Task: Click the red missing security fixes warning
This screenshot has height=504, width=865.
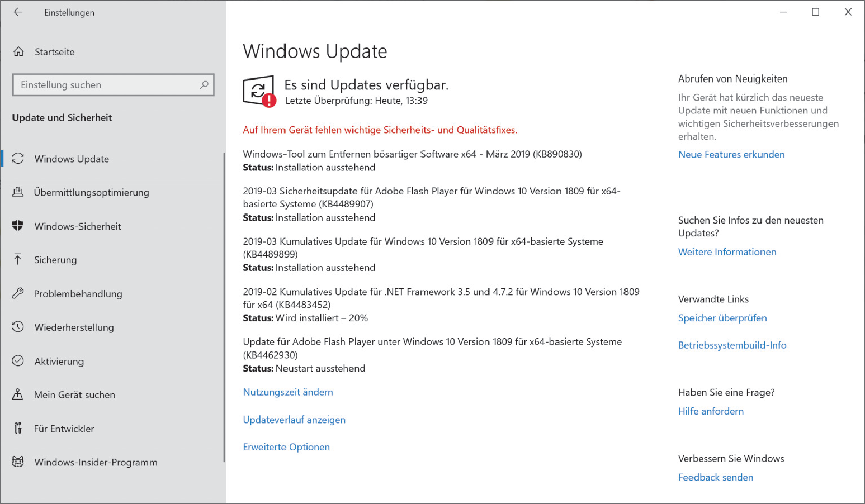Action: coord(380,130)
